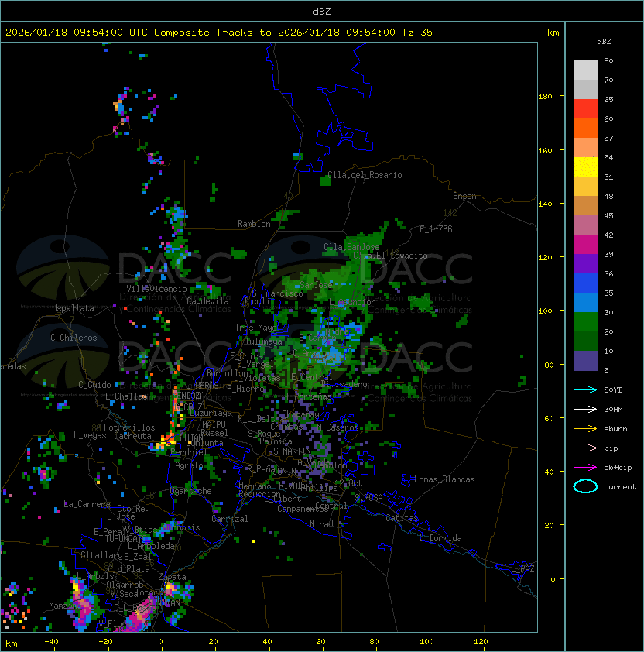Viewport: 644px width, 652px height.
Task: Select the purple swatch between 39 and 36
Action: tap(585, 263)
